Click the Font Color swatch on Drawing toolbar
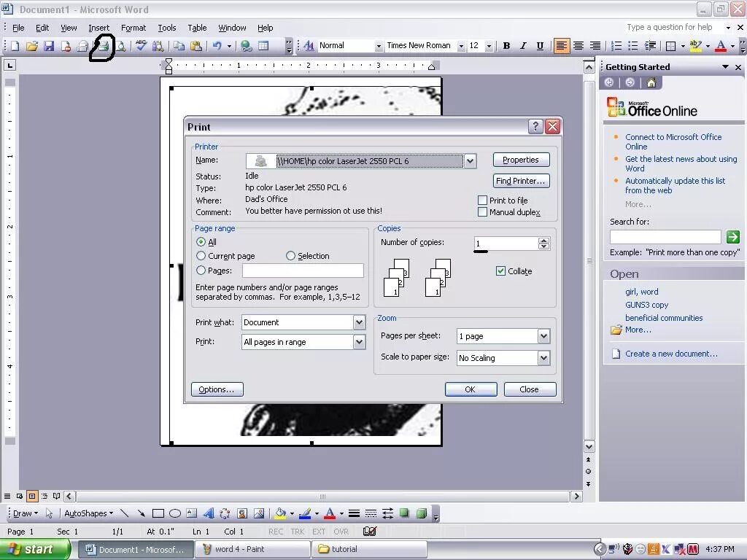This screenshot has width=747, height=560. tap(330, 513)
